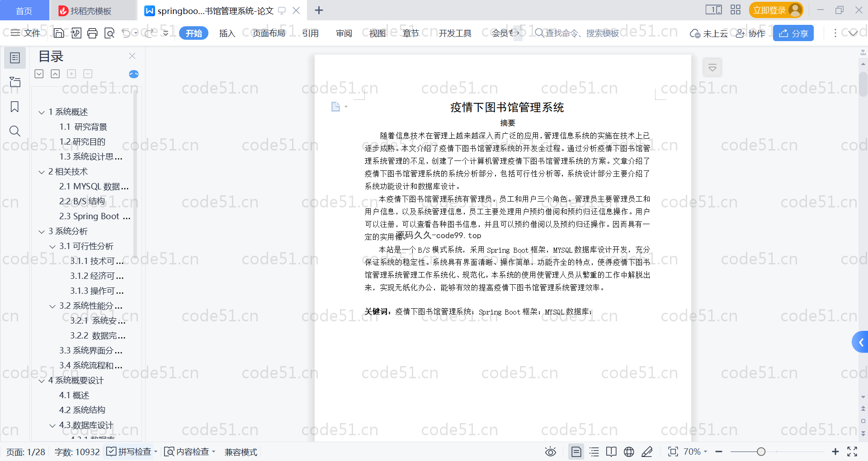Click the window layout split-view icon
868x461 pixels.
tap(713, 9)
